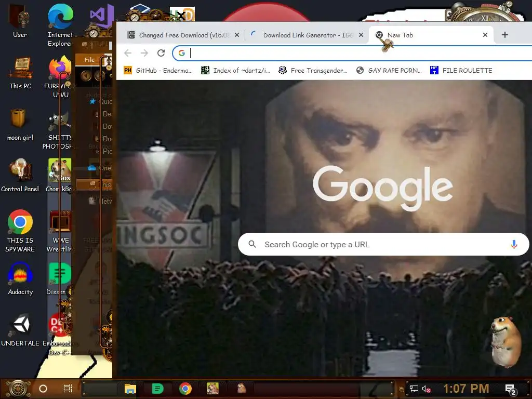Open Task View on the taskbar
This screenshot has height=399, width=532.
click(x=68, y=389)
